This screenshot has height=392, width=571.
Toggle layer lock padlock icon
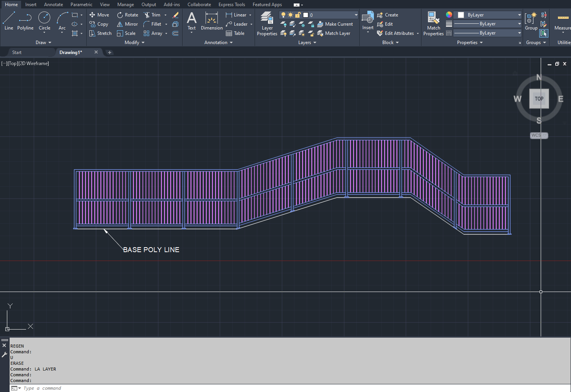pos(298,15)
